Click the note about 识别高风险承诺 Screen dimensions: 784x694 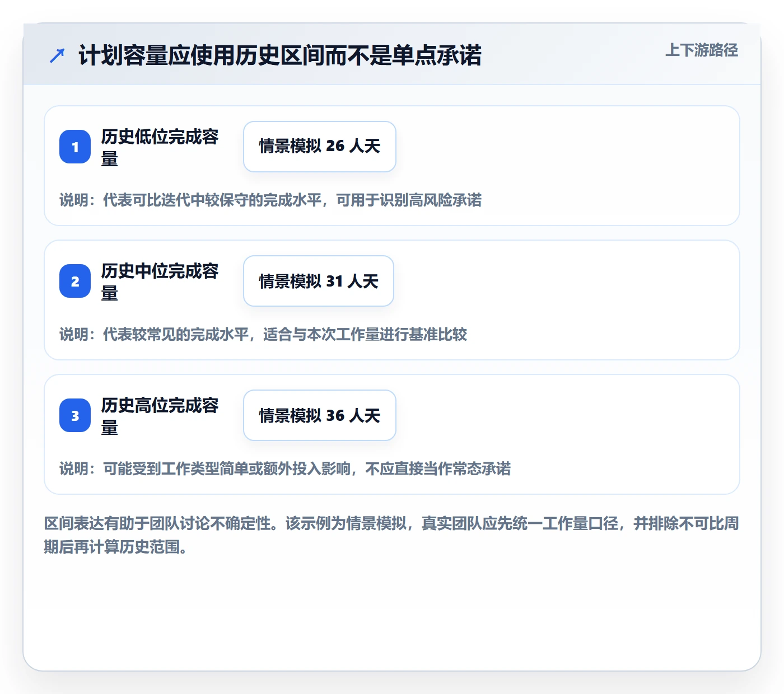(270, 200)
